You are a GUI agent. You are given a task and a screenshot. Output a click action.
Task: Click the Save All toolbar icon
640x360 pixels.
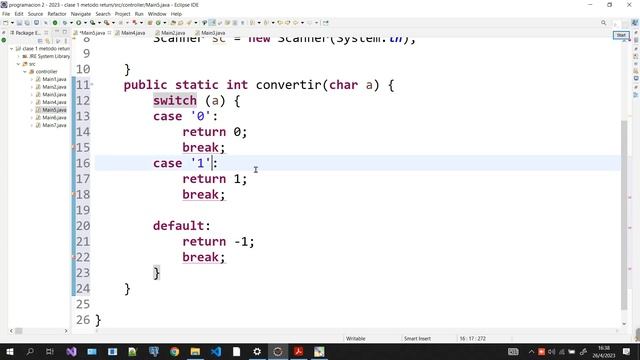click(27, 23)
